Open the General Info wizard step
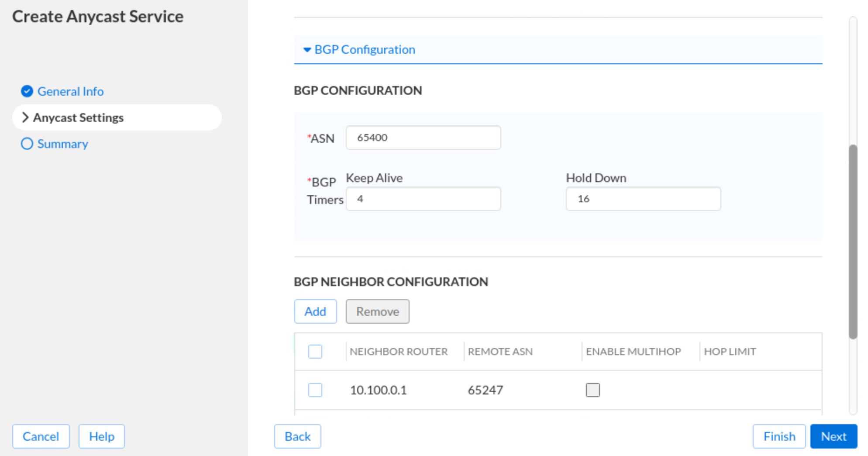 70,91
